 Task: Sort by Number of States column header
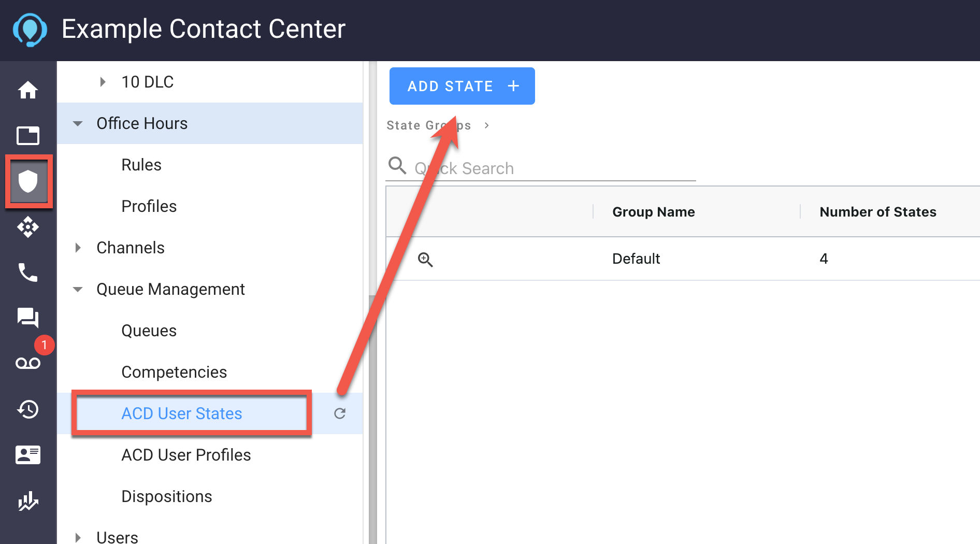coord(878,212)
